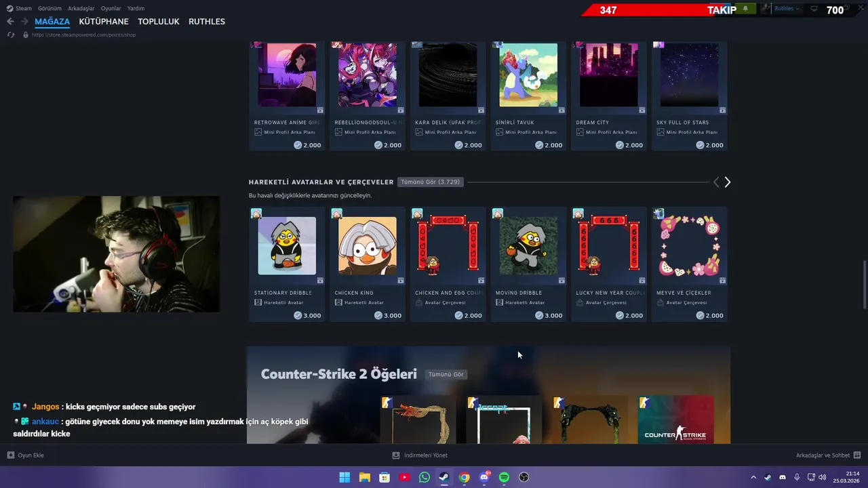Click the 2.000 price under Sinirli Tavuk
Viewport: 868px width, 488px height.
point(549,145)
